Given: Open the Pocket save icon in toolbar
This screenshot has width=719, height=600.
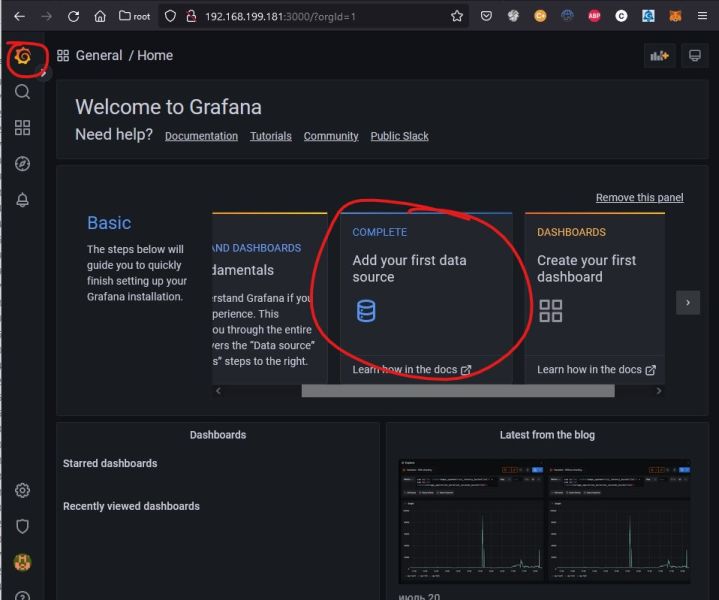Looking at the screenshot, I should pos(486,17).
